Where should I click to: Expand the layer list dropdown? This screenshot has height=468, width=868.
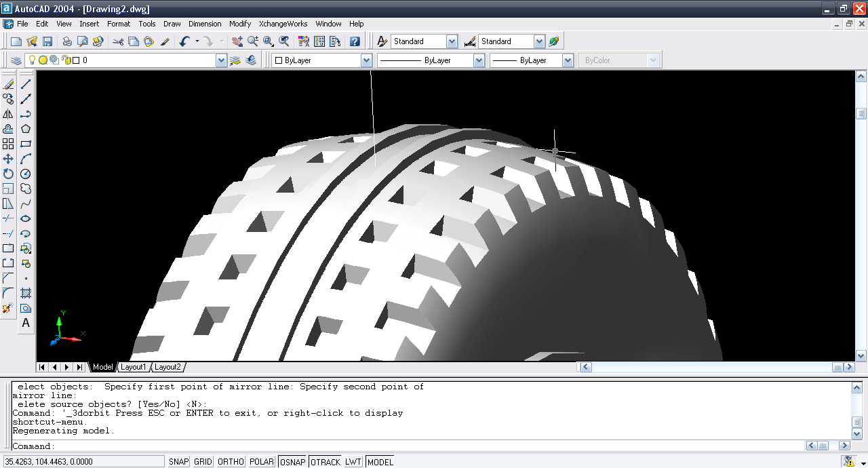pyautogui.click(x=221, y=60)
